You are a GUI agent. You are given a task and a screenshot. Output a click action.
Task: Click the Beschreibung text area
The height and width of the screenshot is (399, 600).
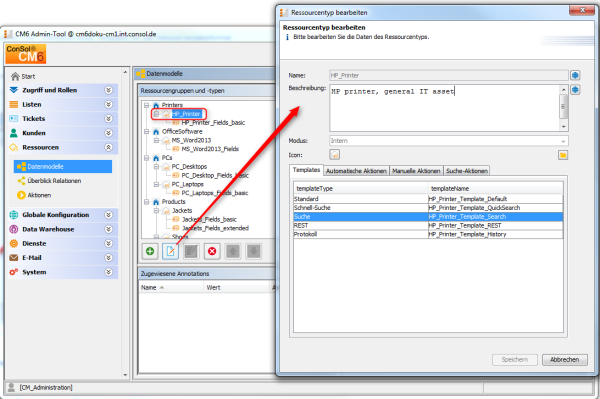click(x=444, y=108)
